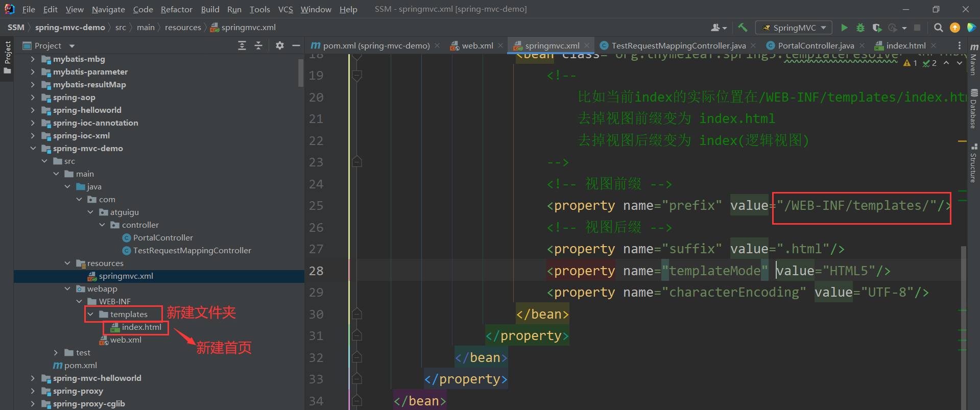This screenshot has width=980, height=410.
Task: Collapse all nodes in Project panel
Action: point(258,45)
